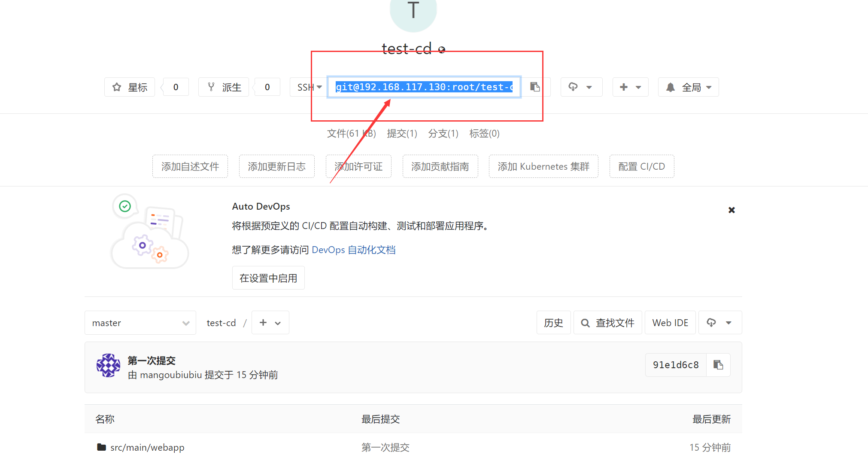Image resolution: width=868 pixels, height=461 pixels.
Task: Open 文件(61 KB) files link
Action: [351, 134]
